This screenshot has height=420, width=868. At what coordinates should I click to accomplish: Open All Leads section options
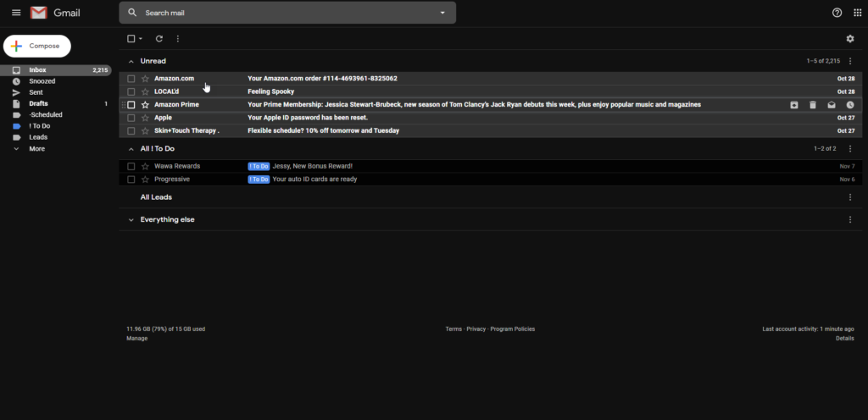click(x=850, y=197)
